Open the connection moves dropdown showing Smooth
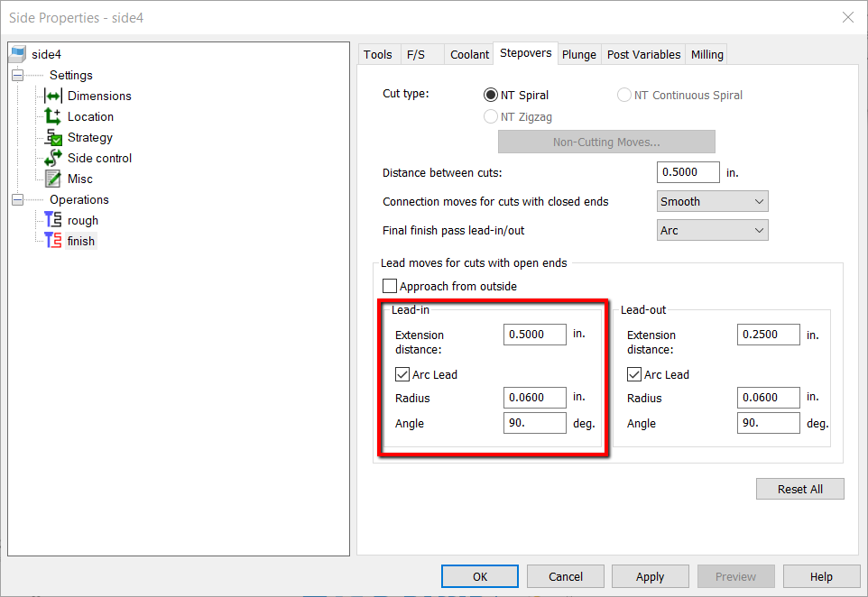Viewport: 868px width, 597px height. pyautogui.click(x=712, y=200)
